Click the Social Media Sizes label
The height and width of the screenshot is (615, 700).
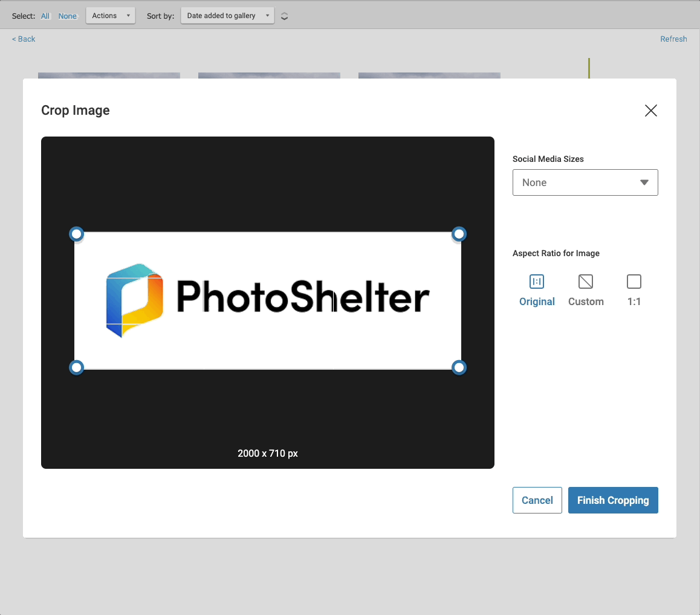tap(548, 159)
